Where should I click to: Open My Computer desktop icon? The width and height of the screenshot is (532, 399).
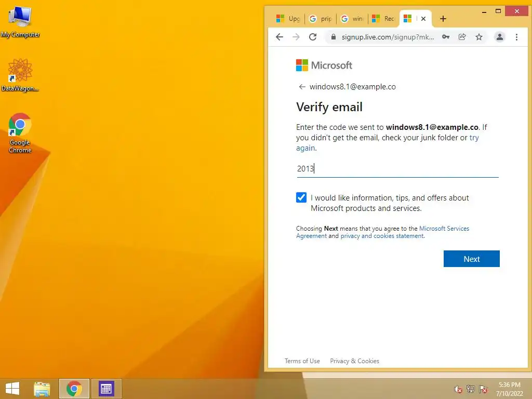[x=20, y=21]
